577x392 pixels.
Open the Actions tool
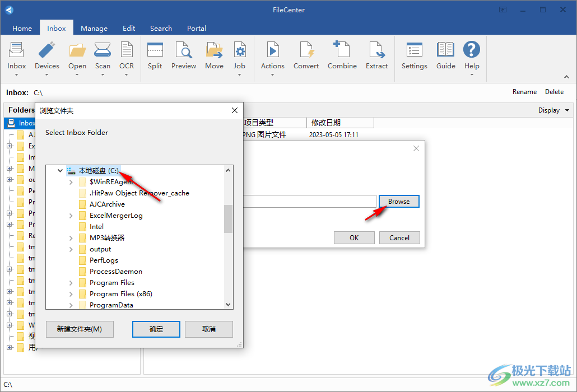[273, 55]
